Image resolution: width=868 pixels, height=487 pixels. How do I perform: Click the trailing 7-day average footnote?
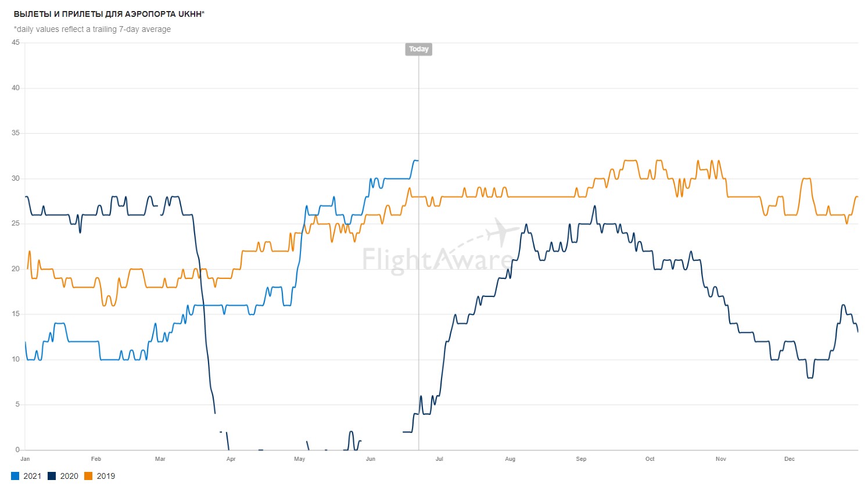click(92, 29)
